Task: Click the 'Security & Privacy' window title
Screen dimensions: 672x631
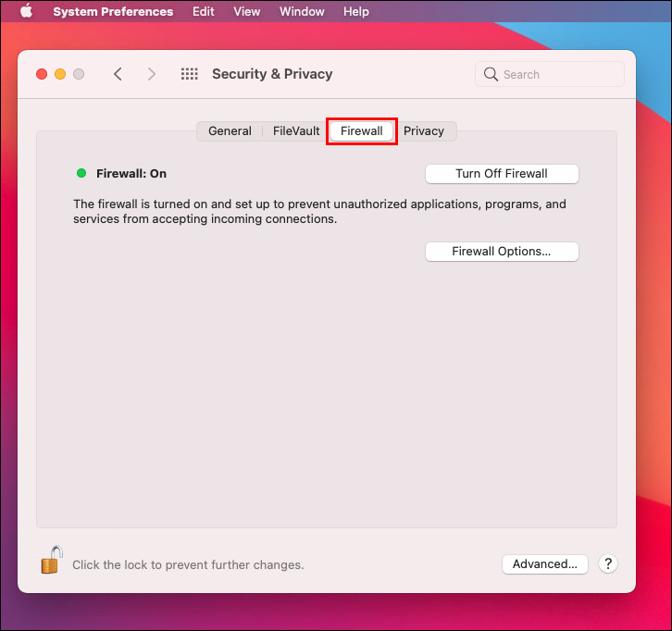Action: (272, 74)
